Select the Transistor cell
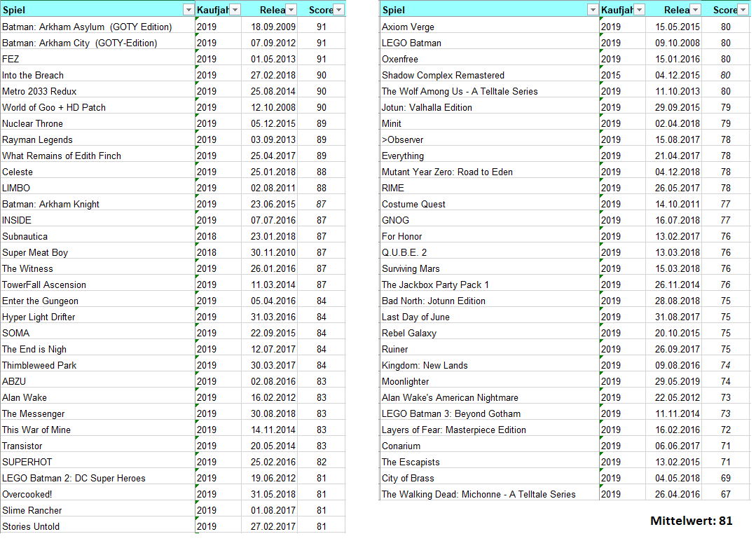The width and height of the screenshot is (756, 541). 97,446
